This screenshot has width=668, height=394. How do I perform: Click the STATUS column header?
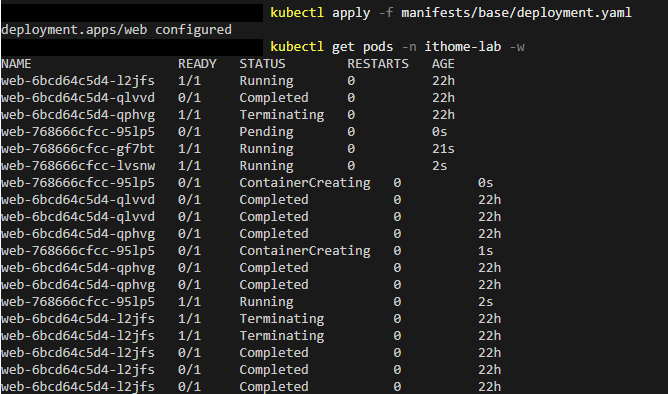(262, 64)
